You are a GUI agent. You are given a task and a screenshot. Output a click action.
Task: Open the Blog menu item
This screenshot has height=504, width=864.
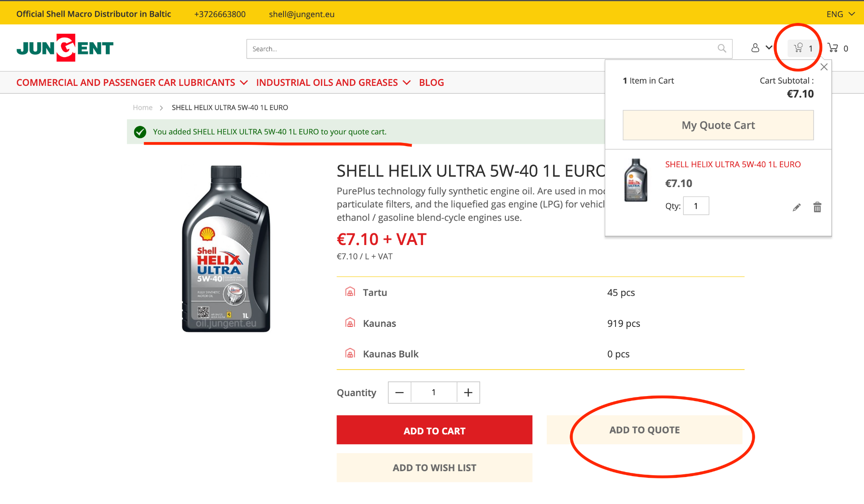click(x=431, y=83)
